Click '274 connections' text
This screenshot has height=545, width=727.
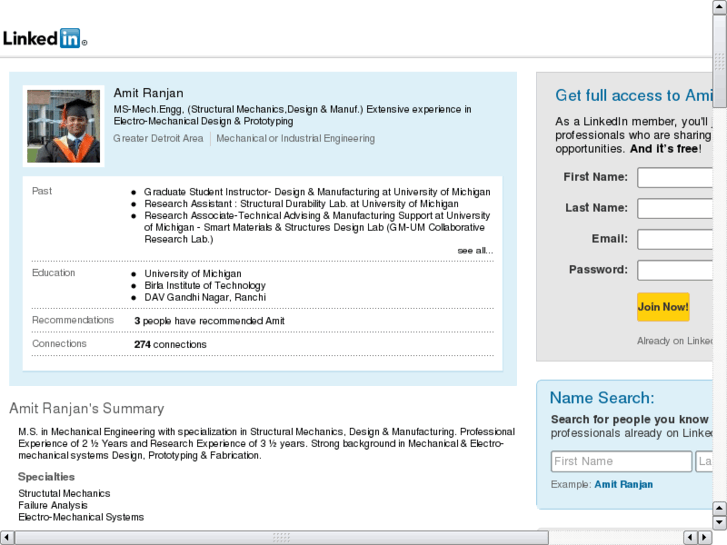170,345
